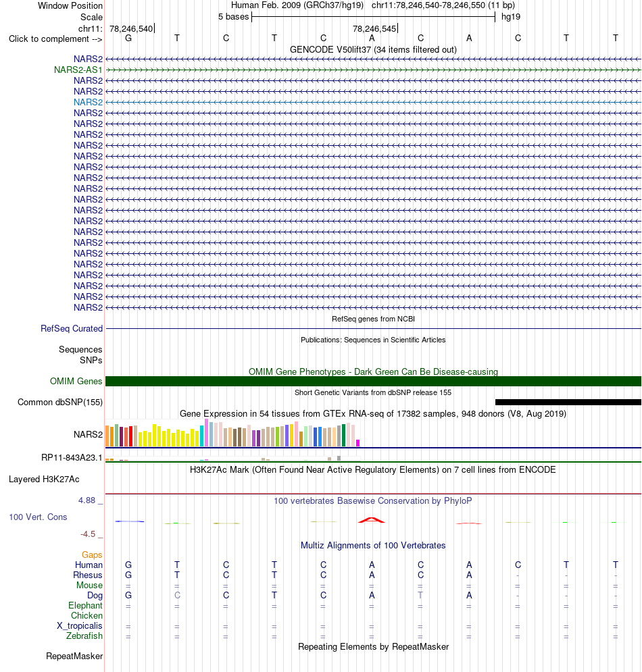Screen dimensions: 642x672
Task: Select the black dbSNP variant bar
Action: coord(568,403)
